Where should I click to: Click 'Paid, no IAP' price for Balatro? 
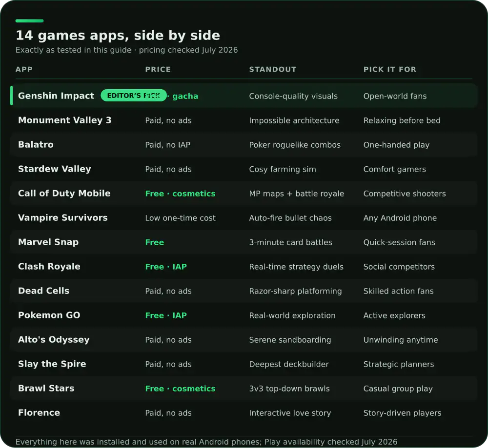pyautogui.click(x=167, y=145)
